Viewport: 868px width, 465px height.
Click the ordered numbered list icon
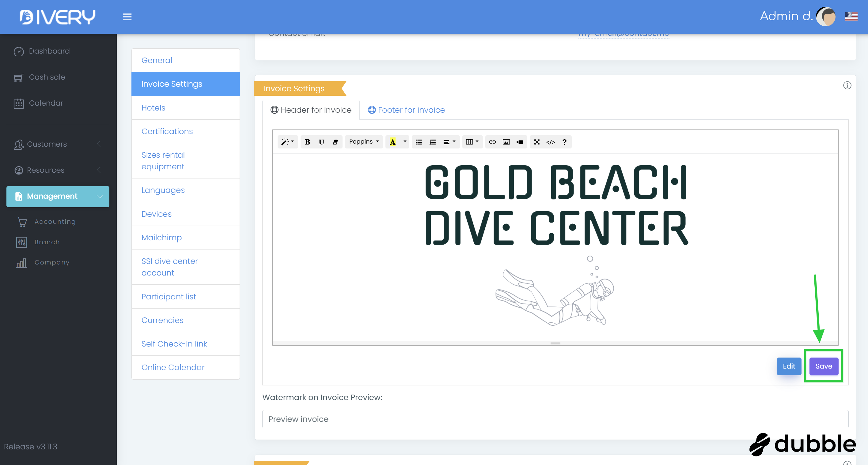[x=432, y=142]
